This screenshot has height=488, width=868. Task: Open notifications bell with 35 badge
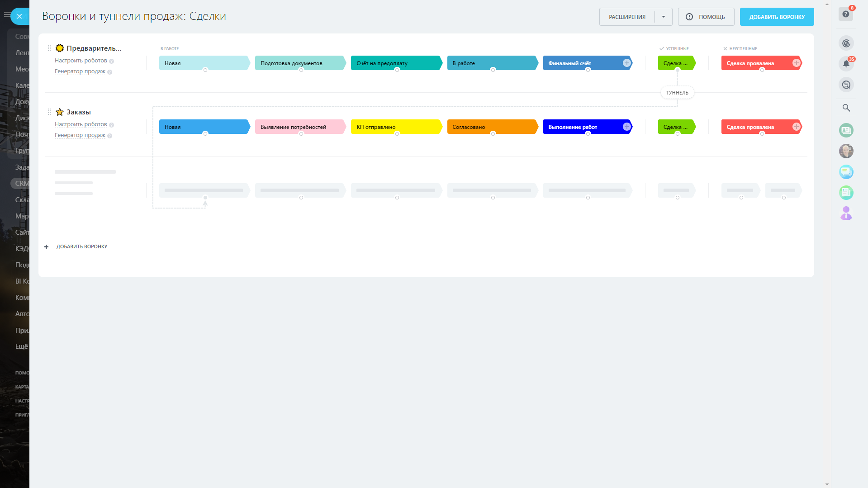(846, 64)
